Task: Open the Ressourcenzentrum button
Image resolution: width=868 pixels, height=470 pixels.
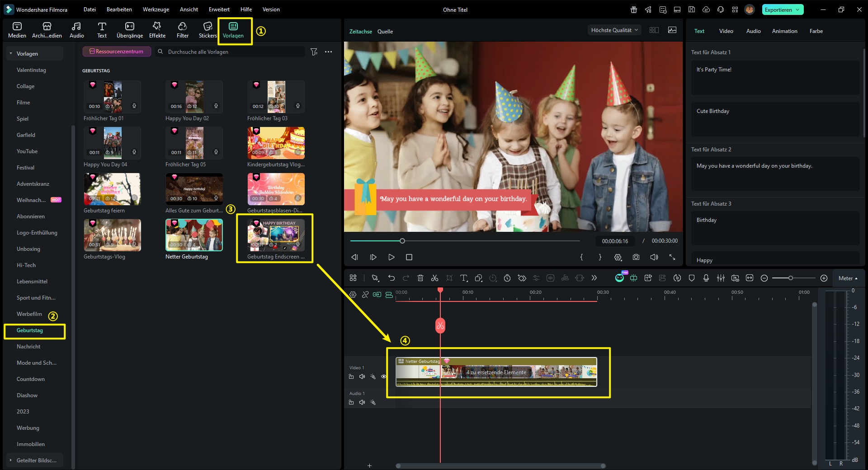Action: point(116,52)
